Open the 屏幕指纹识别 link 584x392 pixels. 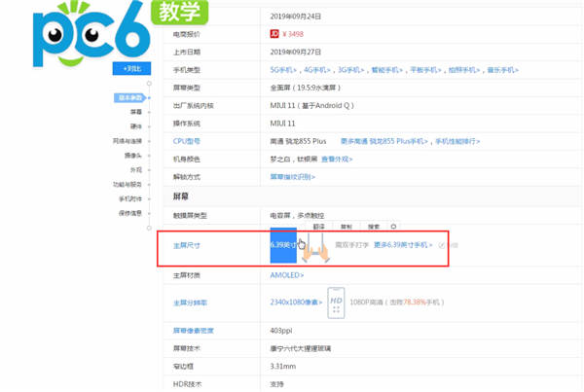(x=293, y=177)
